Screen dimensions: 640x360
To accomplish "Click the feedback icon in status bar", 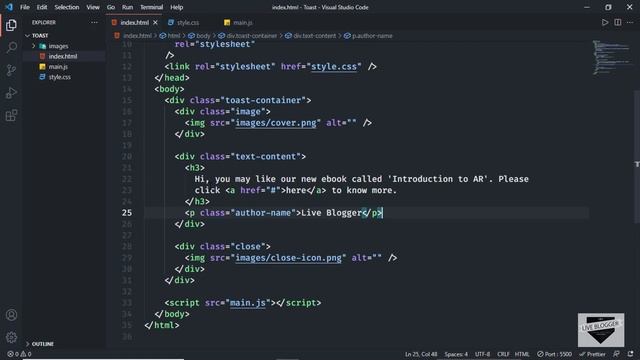I will click(x=616, y=354).
